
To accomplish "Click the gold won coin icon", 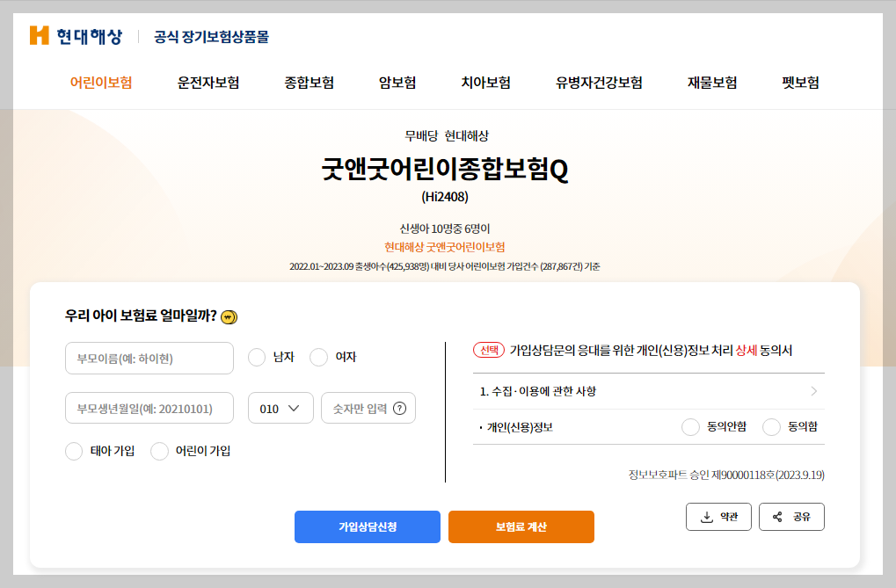I will click(229, 316).
